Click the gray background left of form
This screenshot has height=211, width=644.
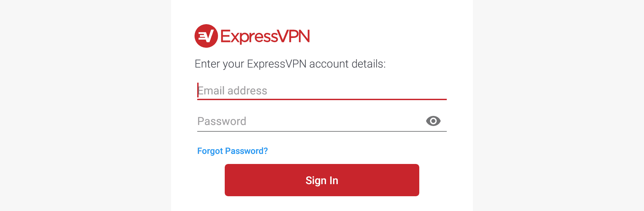tap(86, 105)
